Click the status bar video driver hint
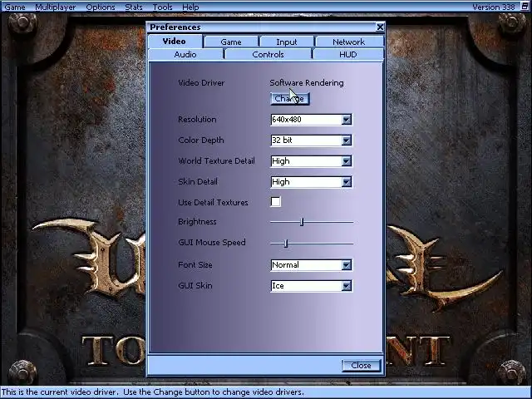 (x=153, y=392)
